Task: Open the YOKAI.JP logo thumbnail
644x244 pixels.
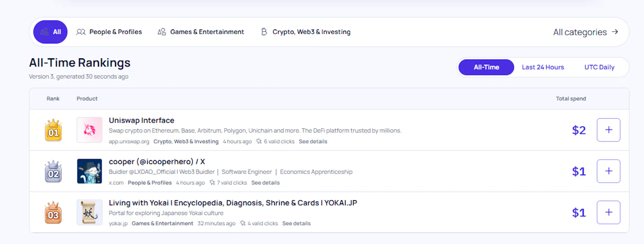Action: click(x=89, y=212)
